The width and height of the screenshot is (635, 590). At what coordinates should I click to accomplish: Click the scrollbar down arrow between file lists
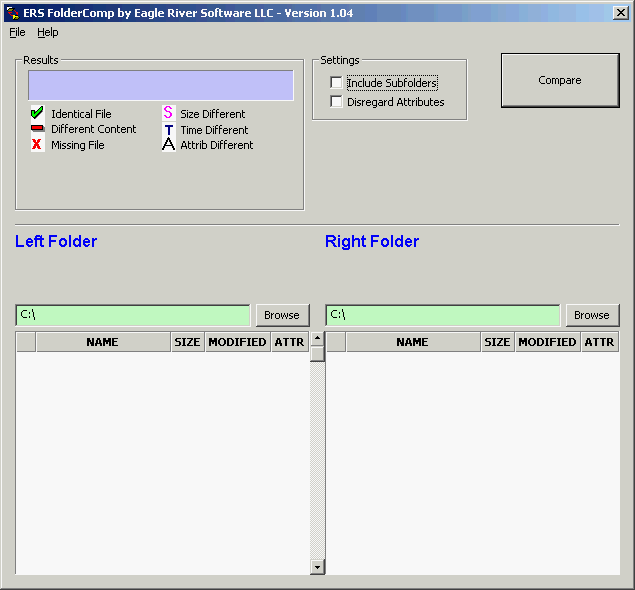tap(318, 567)
